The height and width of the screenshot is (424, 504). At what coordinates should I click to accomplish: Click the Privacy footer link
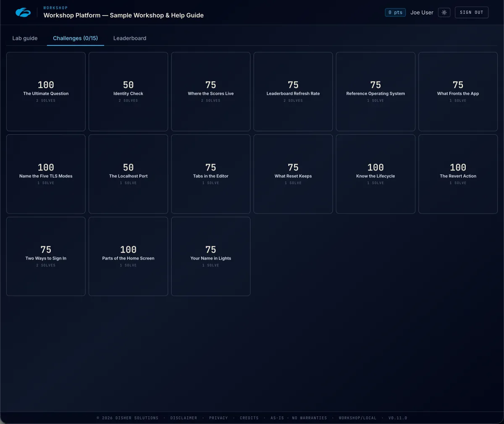click(x=218, y=418)
